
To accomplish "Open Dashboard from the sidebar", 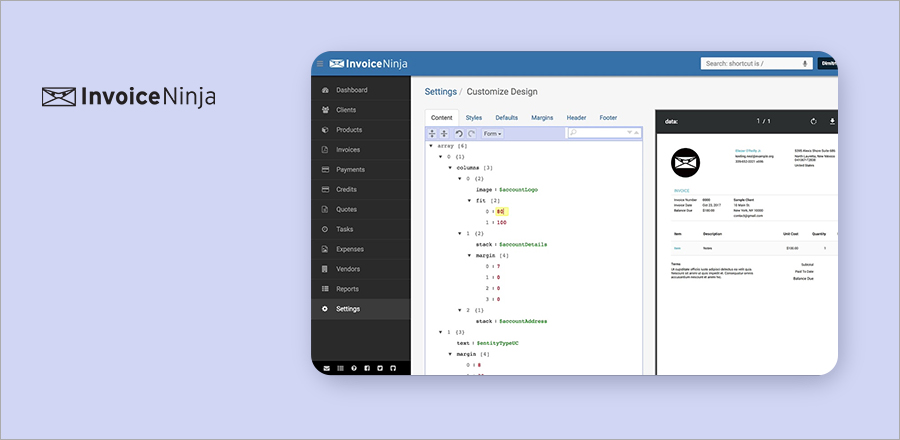I will [x=361, y=90].
